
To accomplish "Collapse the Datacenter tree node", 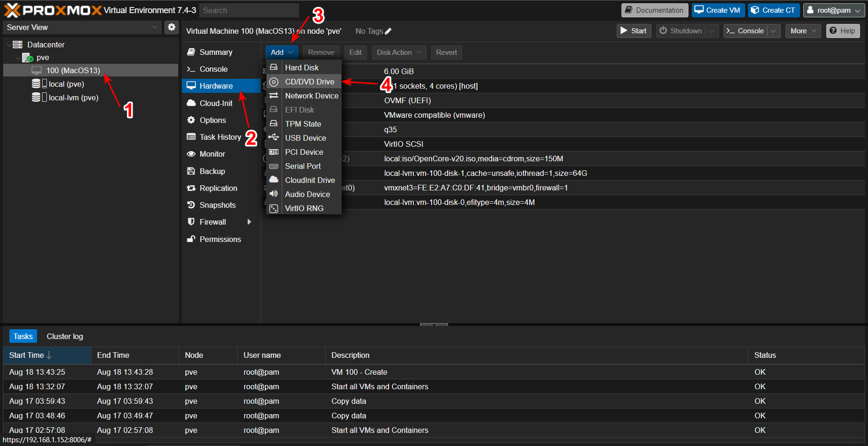I will tap(8, 45).
